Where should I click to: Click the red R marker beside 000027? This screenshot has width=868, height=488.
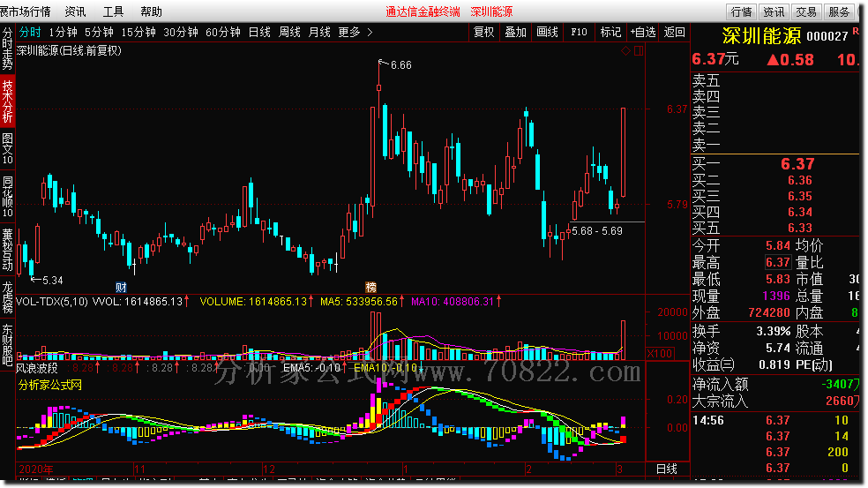pos(856,32)
